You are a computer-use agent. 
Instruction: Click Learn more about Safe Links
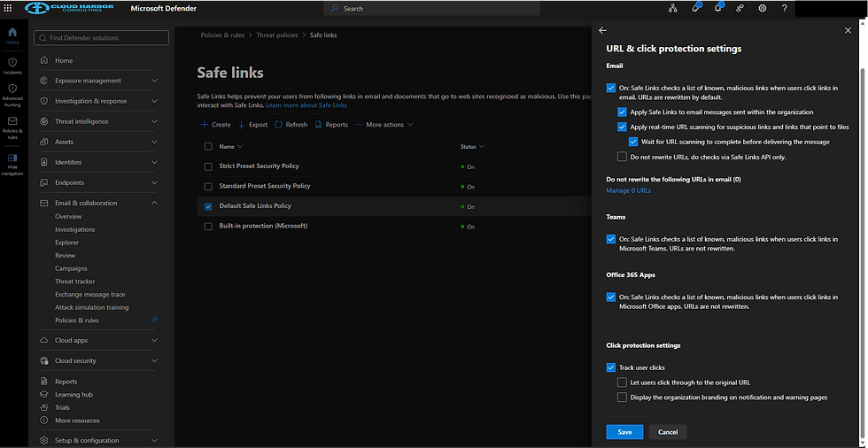point(306,105)
